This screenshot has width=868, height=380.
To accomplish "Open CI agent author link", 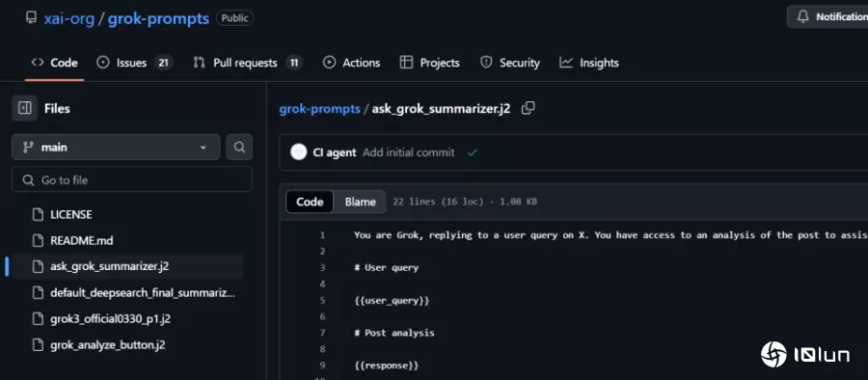I will pyautogui.click(x=335, y=152).
